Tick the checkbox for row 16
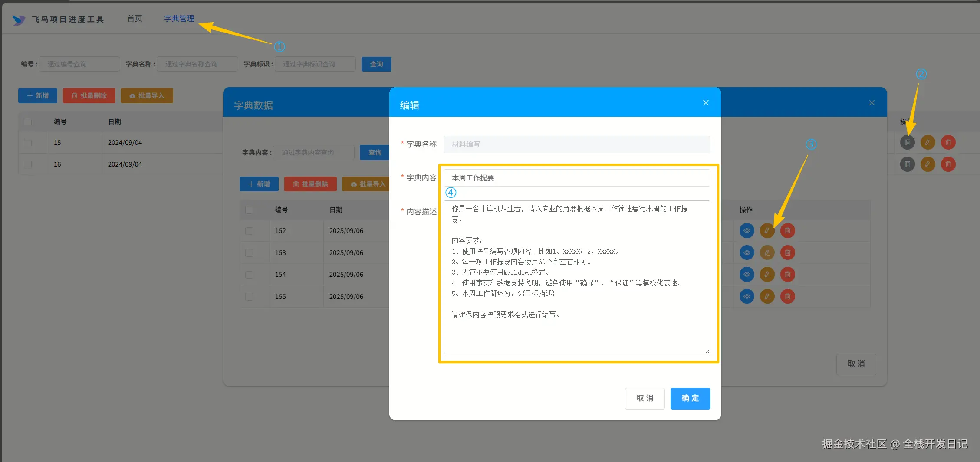980x462 pixels. (x=28, y=164)
